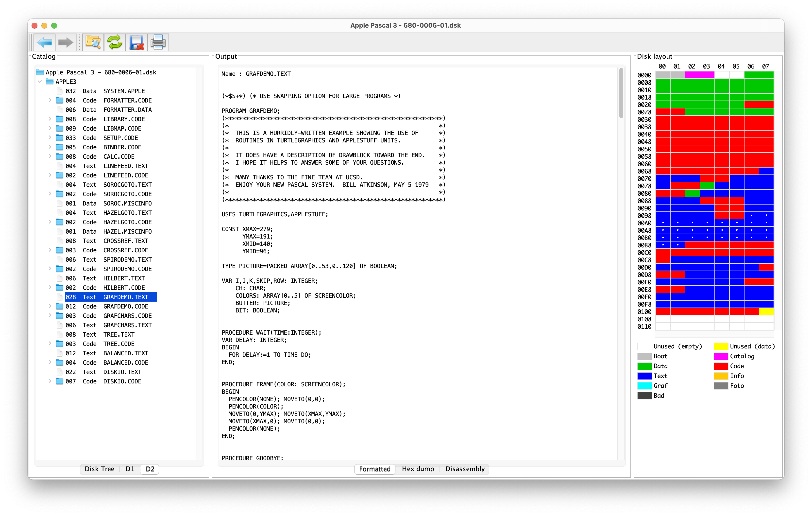The width and height of the screenshot is (812, 516).
Task: Select the D2 catalog tab
Action: coord(150,469)
